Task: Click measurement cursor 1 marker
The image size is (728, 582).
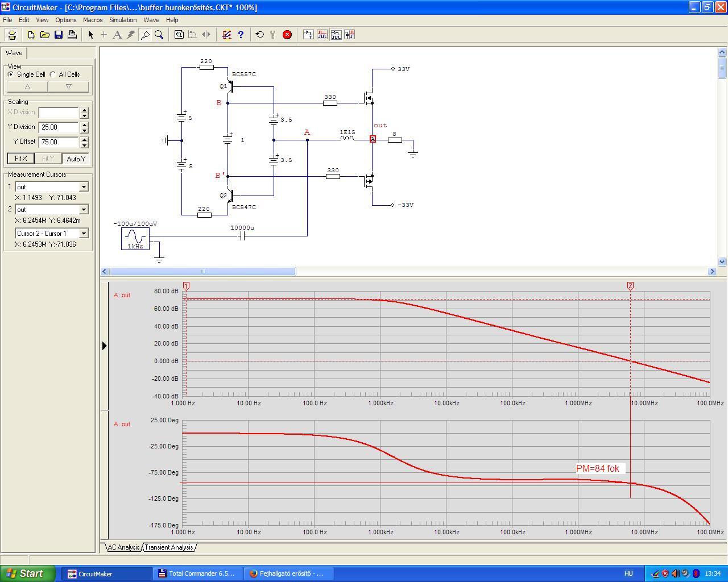Action: (186, 286)
